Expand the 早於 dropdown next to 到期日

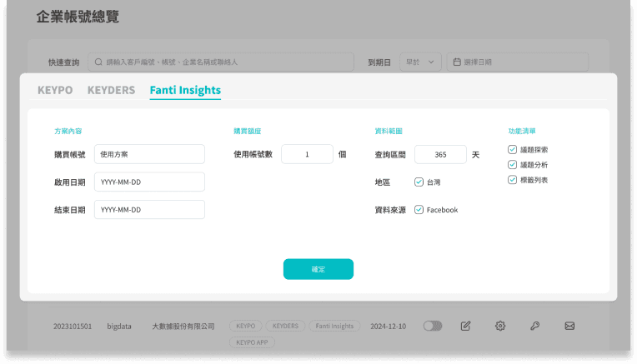coord(421,62)
